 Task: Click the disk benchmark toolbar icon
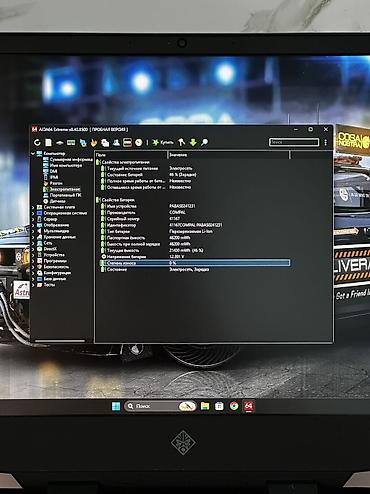[x=60, y=143]
